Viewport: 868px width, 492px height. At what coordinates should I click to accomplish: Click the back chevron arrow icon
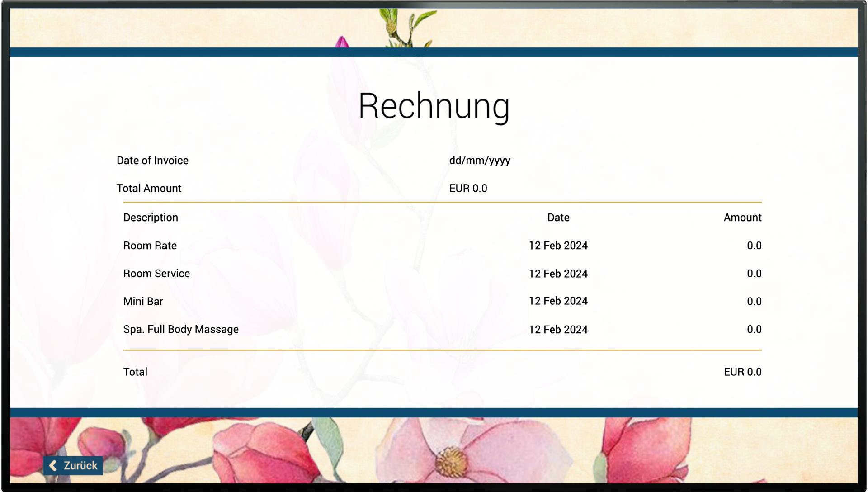tap(53, 465)
